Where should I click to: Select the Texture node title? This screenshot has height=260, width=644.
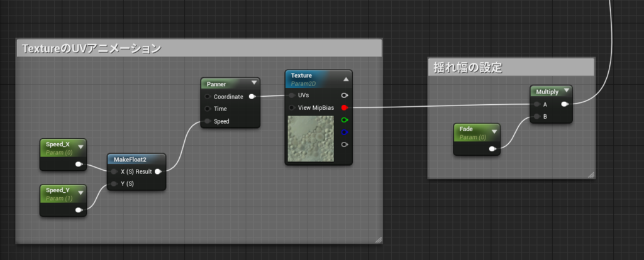click(301, 75)
